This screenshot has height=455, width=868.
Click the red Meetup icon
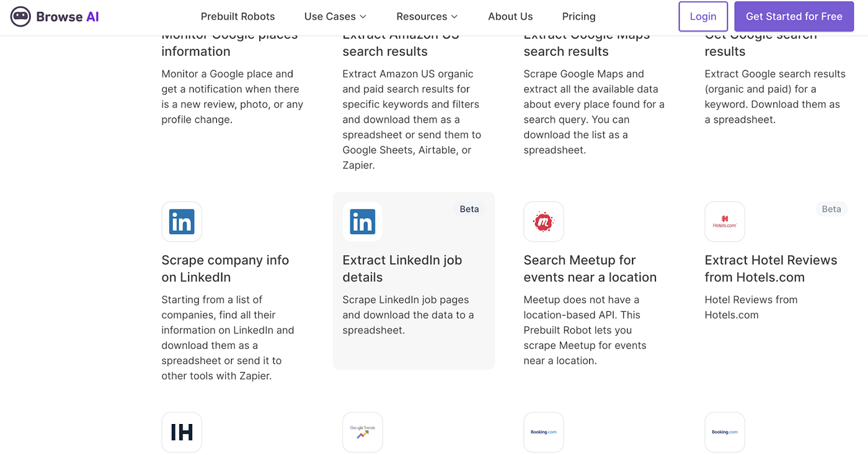(544, 221)
